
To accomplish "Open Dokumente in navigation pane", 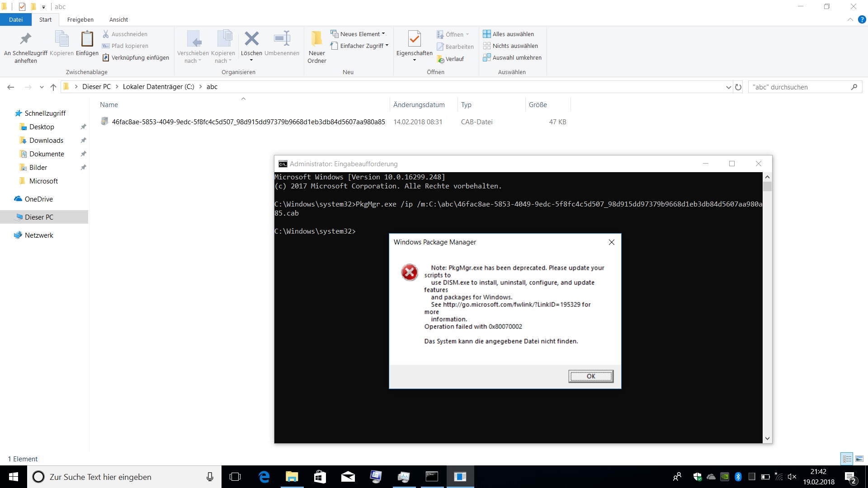I will coord(47,154).
